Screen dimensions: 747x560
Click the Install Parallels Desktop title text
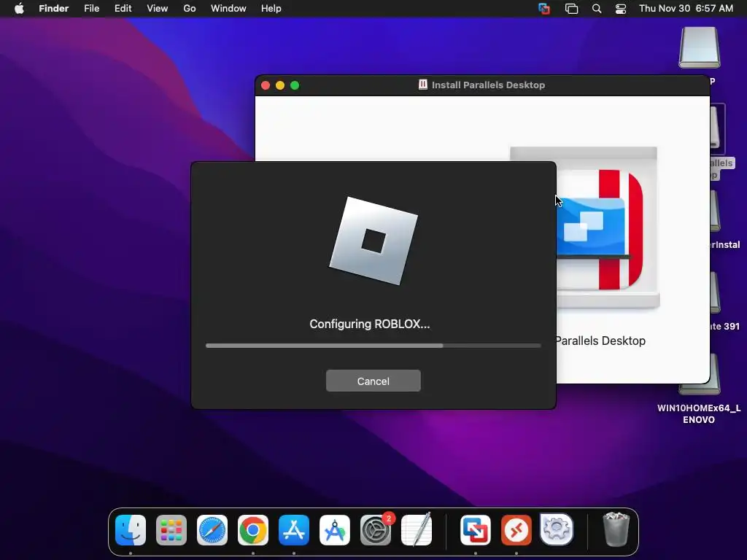pos(488,85)
